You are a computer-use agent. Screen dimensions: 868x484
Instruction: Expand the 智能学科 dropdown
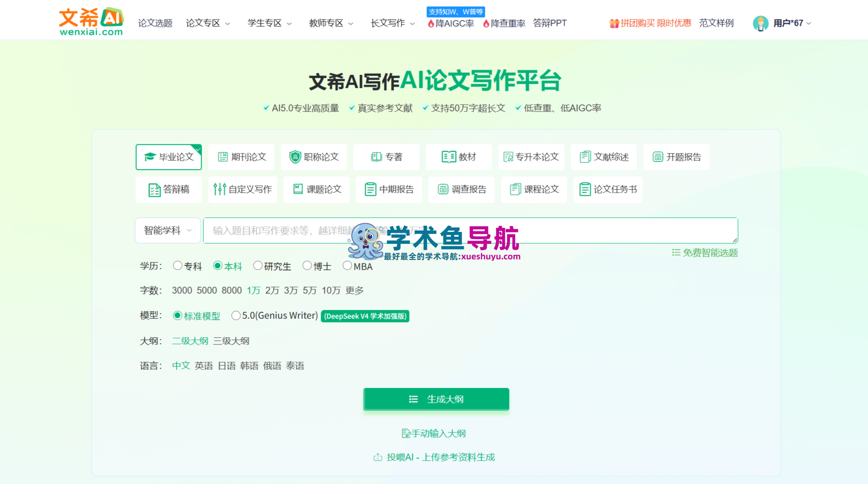click(x=167, y=230)
